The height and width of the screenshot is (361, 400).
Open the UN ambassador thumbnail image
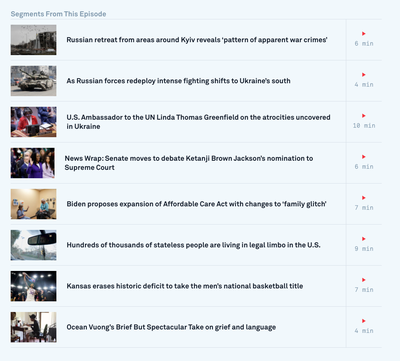coord(33,122)
